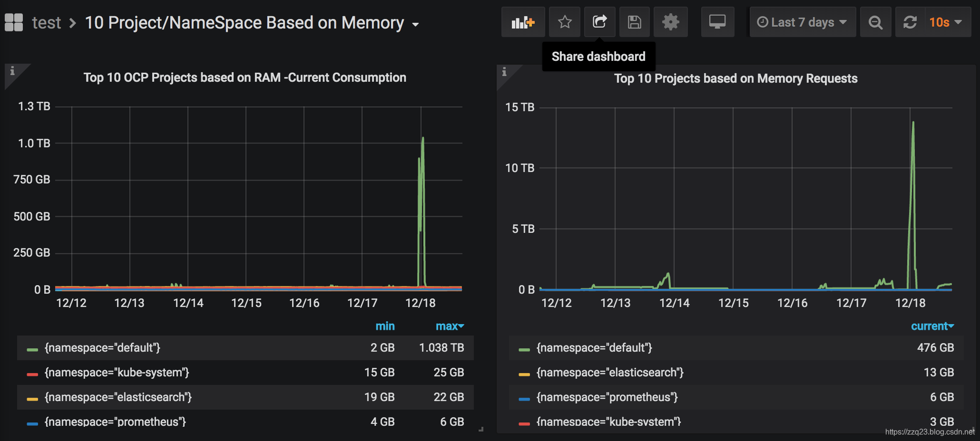The image size is (980, 441).
Task: Open the test folder breadcrumb
Action: click(x=47, y=22)
